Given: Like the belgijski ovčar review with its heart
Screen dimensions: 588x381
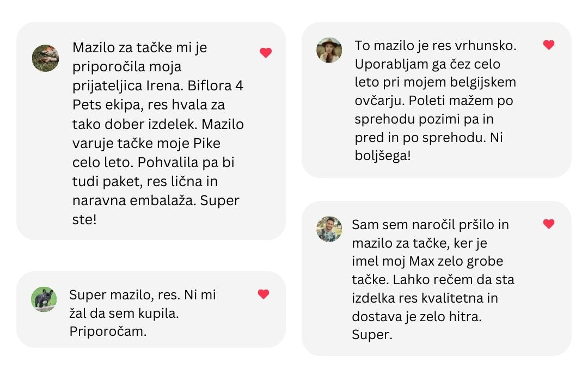Looking at the screenshot, I should coord(549,45).
